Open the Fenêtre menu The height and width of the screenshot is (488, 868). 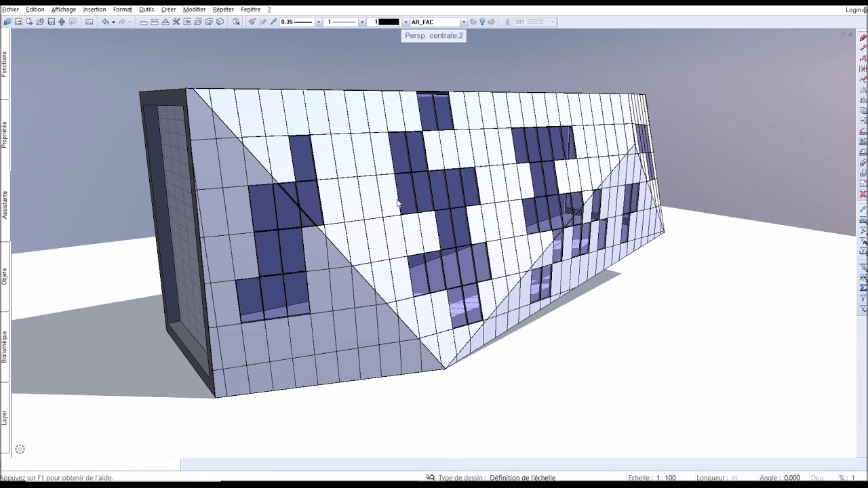coord(251,9)
